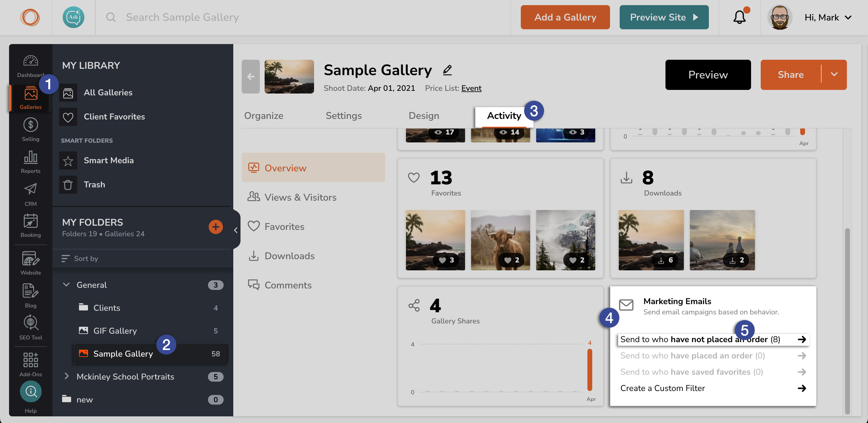Switch to the Settings tab
The width and height of the screenshot is (868, 423).
pos(343,116)
